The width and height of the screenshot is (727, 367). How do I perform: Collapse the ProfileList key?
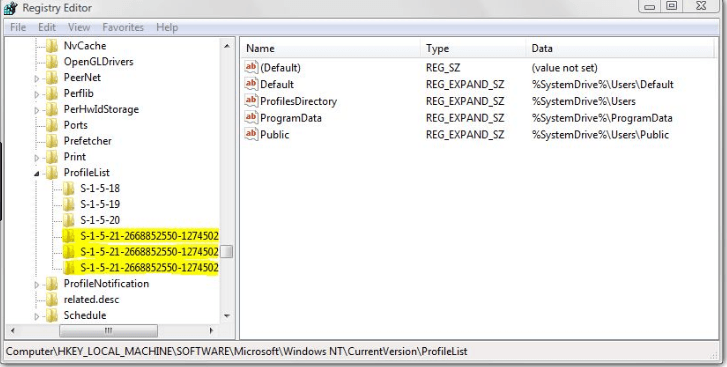click(x=37, y=174)
